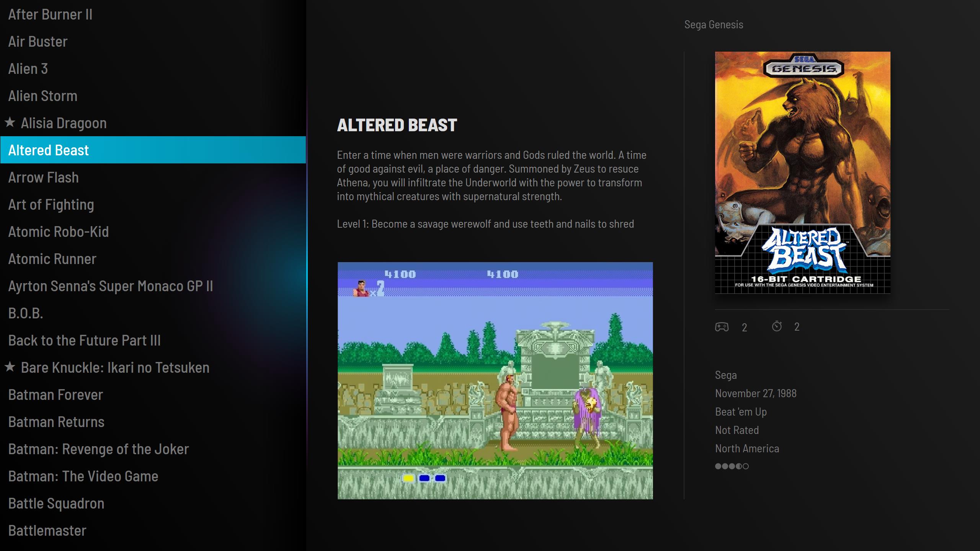Open Ayrton Senna's Super Monaco GP II
This screenshot has width=980, height=551.
[110, 286]
